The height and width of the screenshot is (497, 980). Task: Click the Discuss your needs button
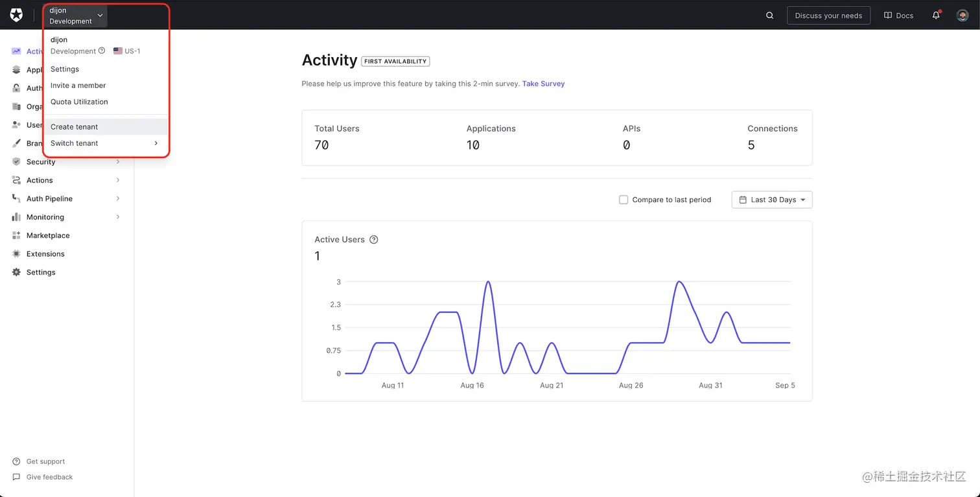coord(828,15)
